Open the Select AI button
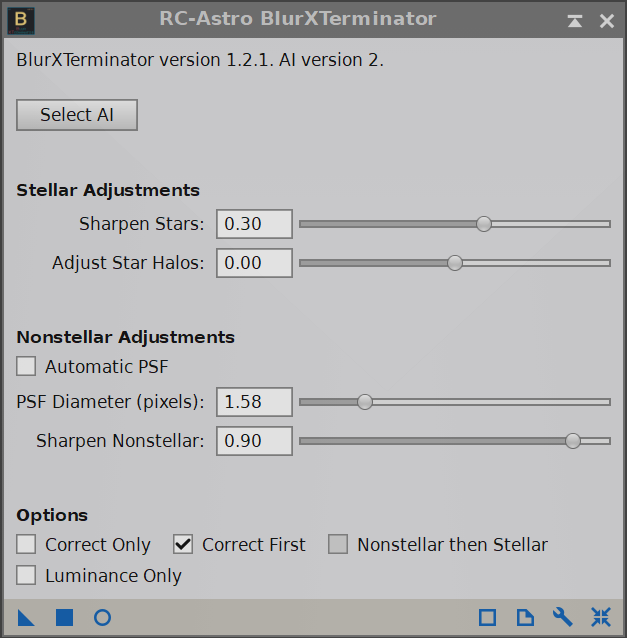 click(77, 115)
